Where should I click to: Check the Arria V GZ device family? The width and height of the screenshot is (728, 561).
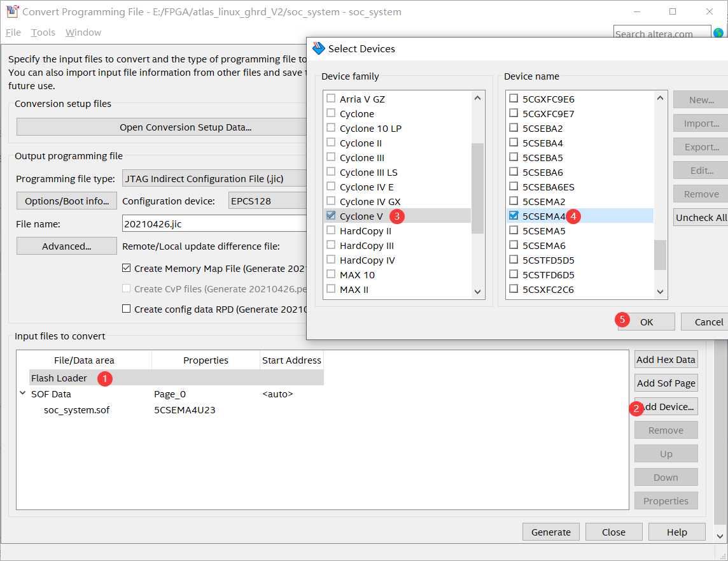click(330, 99)
